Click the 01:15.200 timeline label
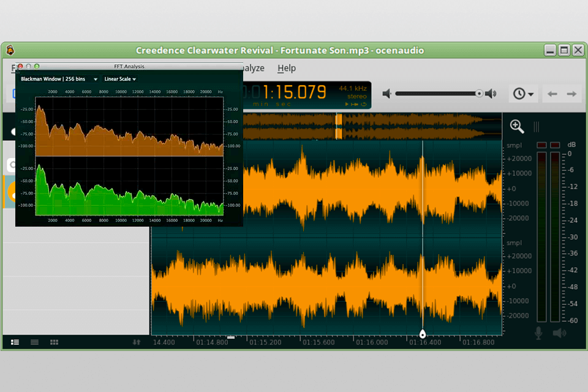Viewport: 588px width, 392px height. point(265,342)
